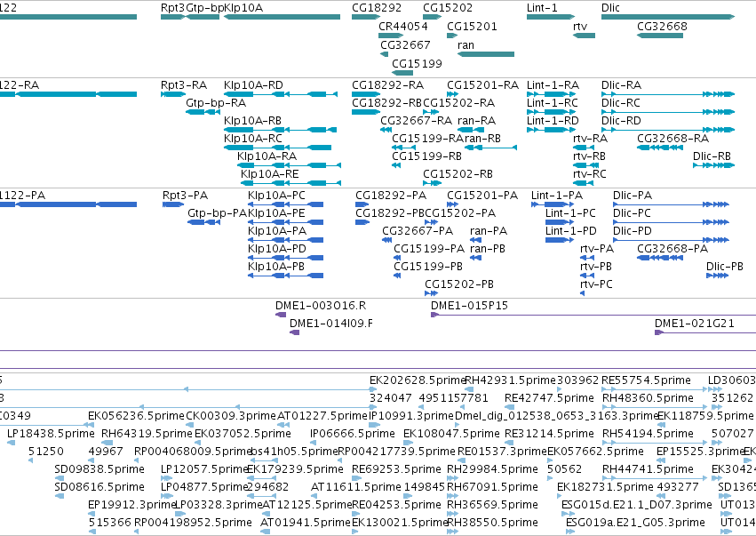Click transcript CG32668-RA
Image resolution: width=756 pixels, height=536 pixels.
click(x=660, y=148)
